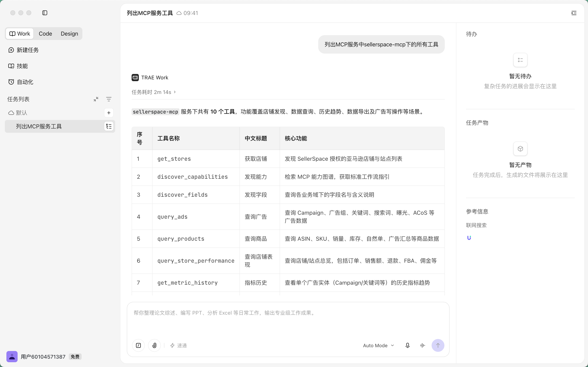Click the 核心功能 column header
The width and height of the screenshot is (588, 367).
tap(362, 138)
